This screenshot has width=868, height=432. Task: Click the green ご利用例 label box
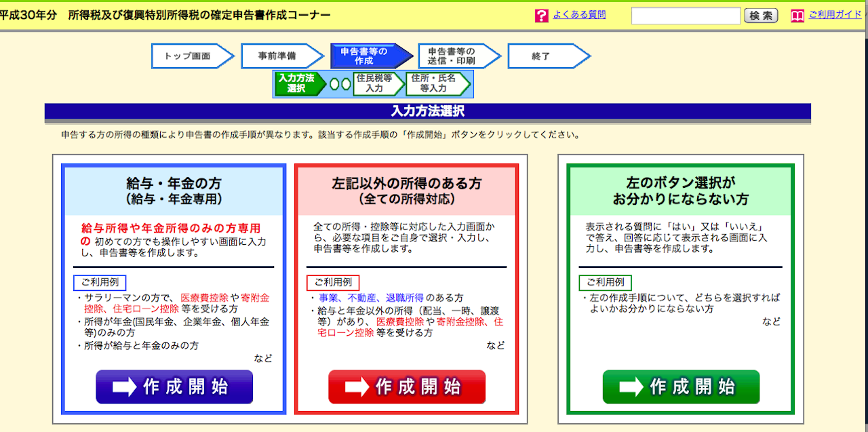pos(605,282)
